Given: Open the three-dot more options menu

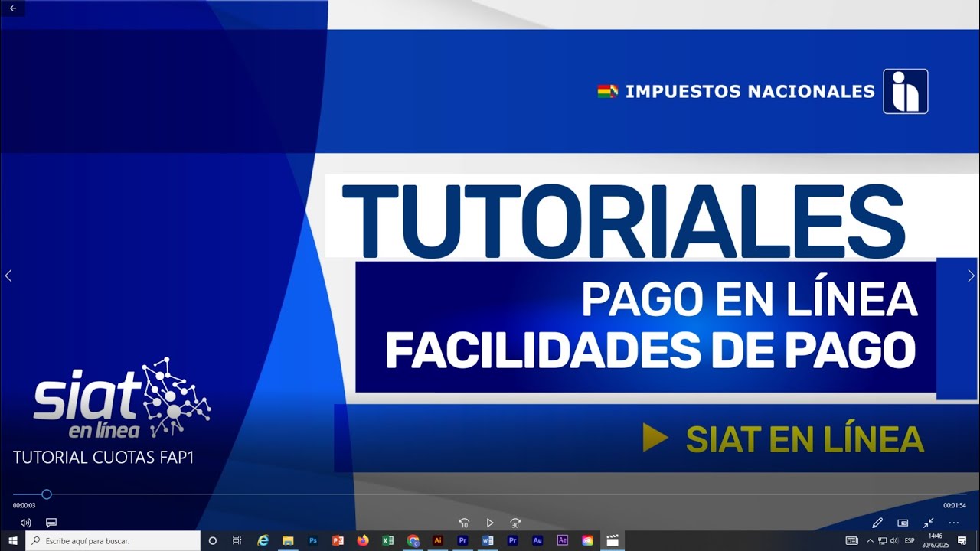Looking at the screenshot, I should [953, 523].
